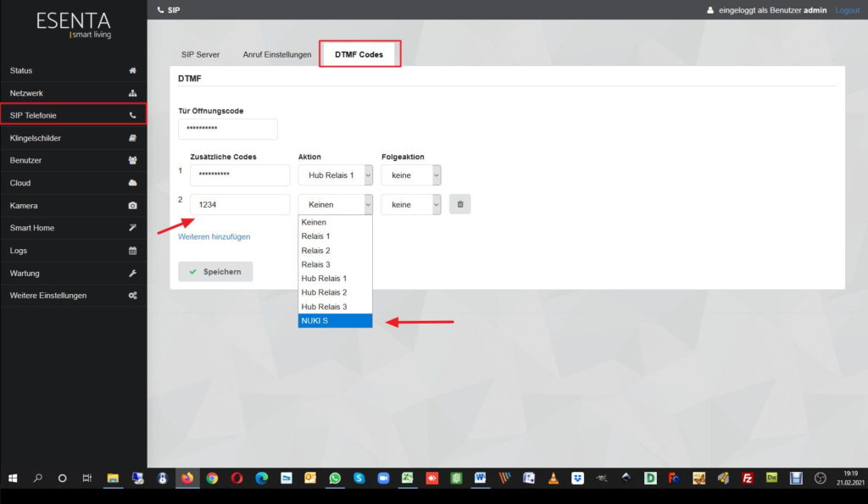
Task: Open the Folgeaktion dropdown in code row 2
Action: pyautogui.click(x=411, y=204)
